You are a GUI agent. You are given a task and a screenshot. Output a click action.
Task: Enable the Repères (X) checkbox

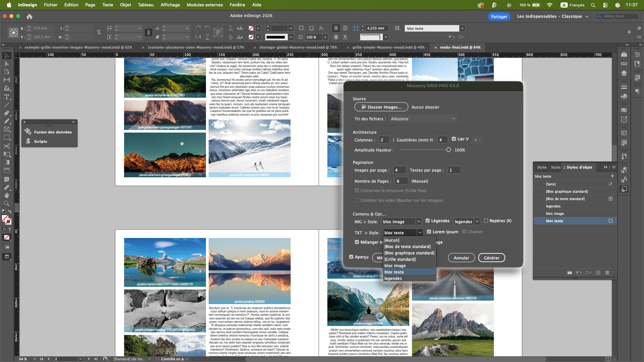click(486, 221)
